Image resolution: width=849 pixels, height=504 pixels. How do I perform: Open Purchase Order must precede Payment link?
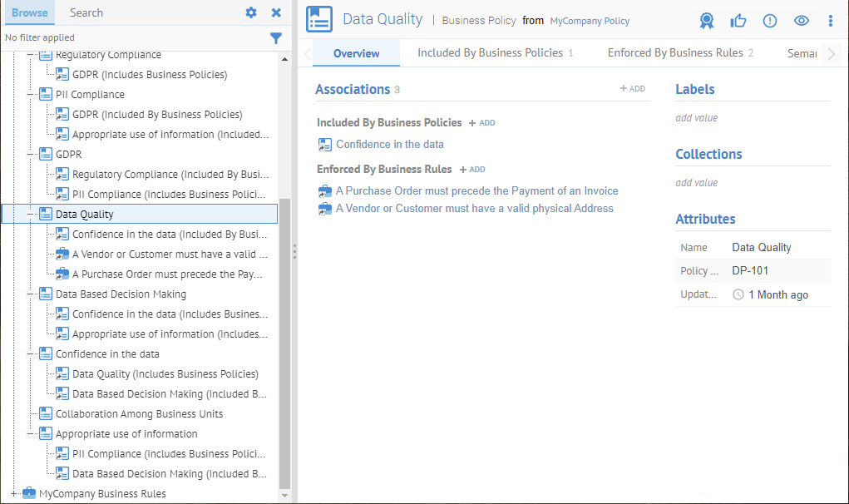coord(476,190)
